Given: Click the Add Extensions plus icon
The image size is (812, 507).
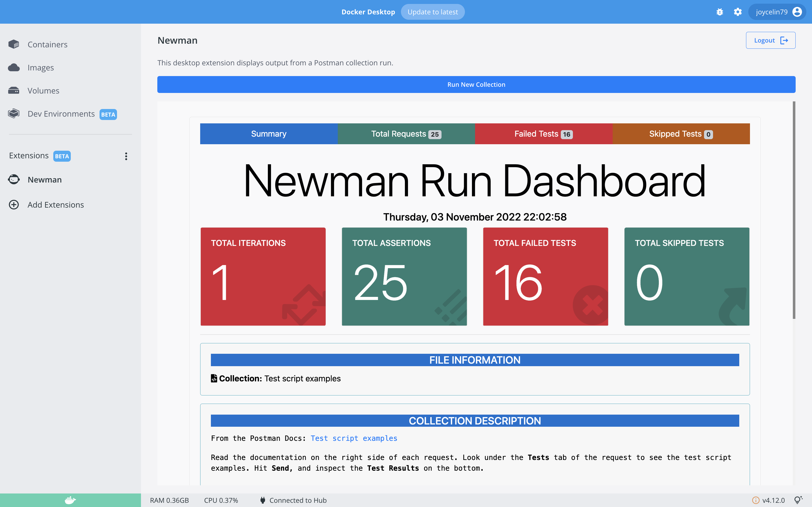Looking at the screenshot, I should pyautogui.click(x=14, y=204).
